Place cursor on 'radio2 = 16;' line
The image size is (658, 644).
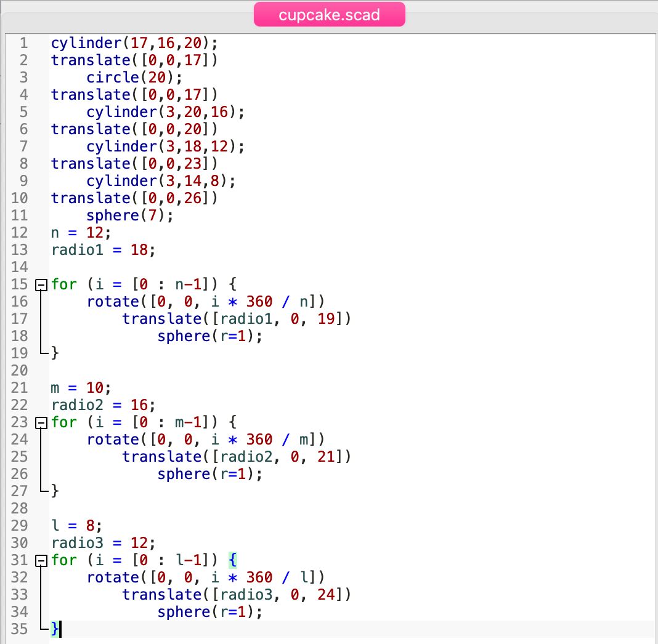click(103, 405)
